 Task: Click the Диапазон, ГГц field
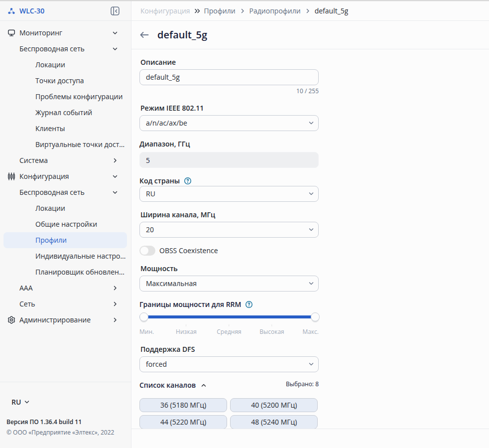(229, 160)
